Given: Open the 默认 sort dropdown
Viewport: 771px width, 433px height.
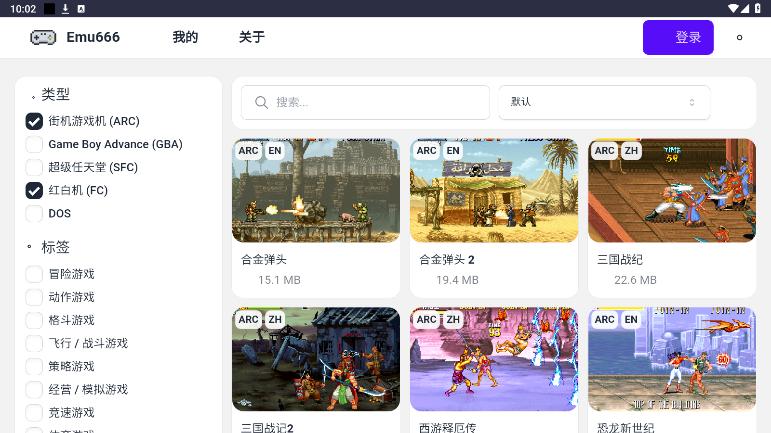Looking at the screenshot, I should 604,102.
